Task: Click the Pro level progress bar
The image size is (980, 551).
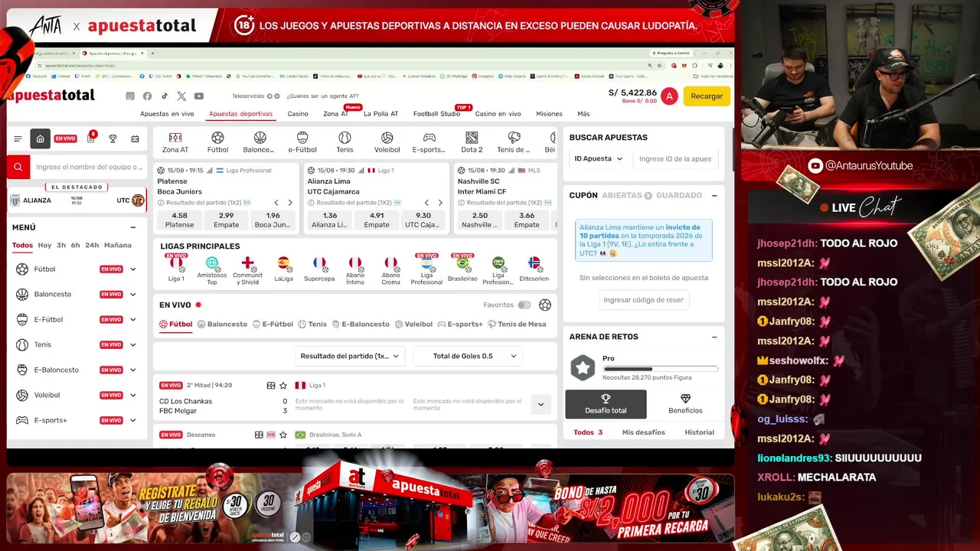Action: tap(661, 370)
